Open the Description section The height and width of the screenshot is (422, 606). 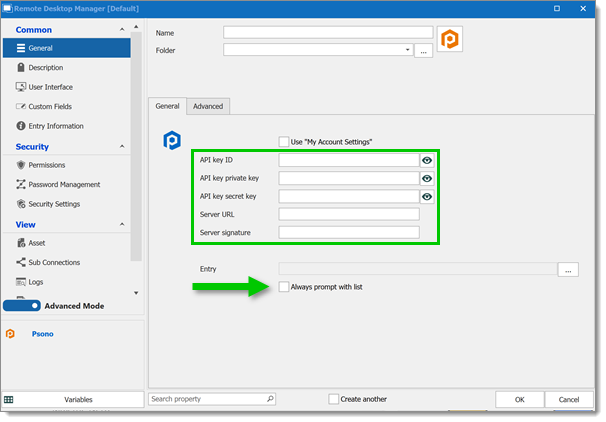pos(45,68)
